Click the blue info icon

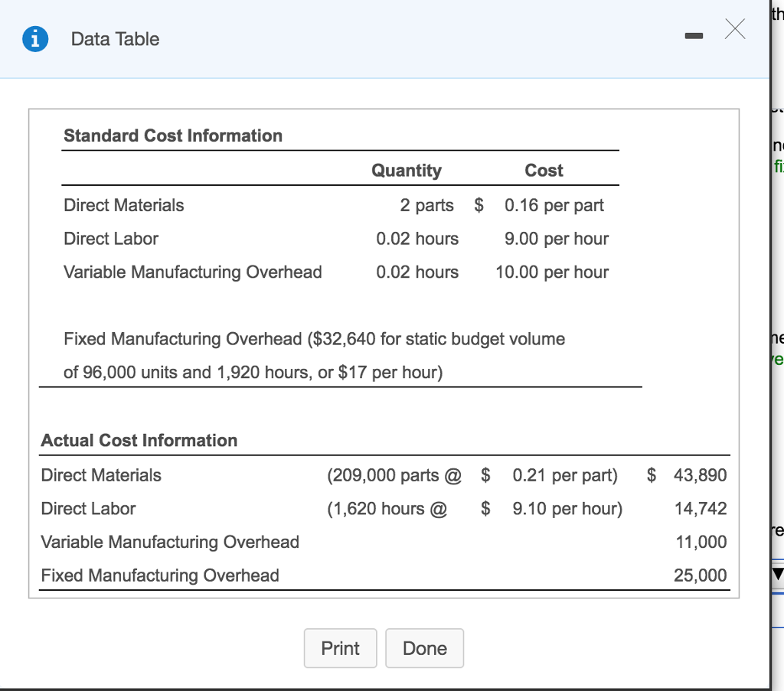36,38
